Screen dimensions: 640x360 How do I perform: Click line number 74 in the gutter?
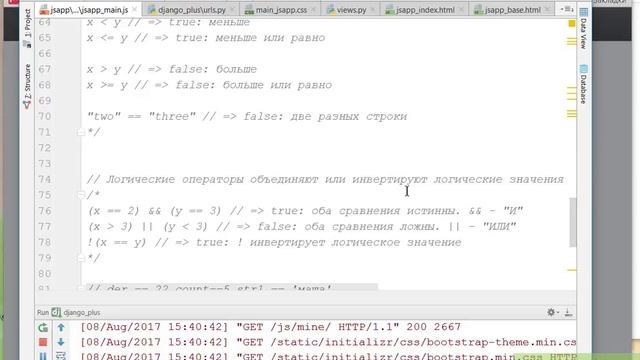click(x=45, y=180)
